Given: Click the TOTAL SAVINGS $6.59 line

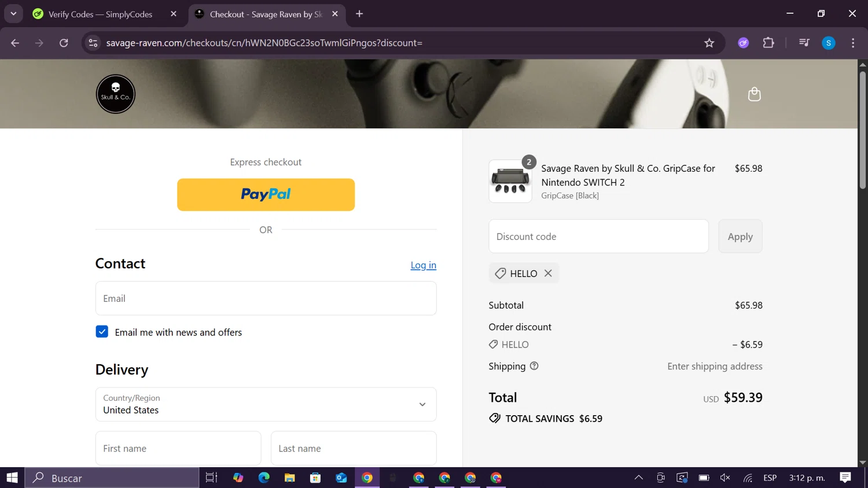Looking at the screenshot, I should (546, 419).
